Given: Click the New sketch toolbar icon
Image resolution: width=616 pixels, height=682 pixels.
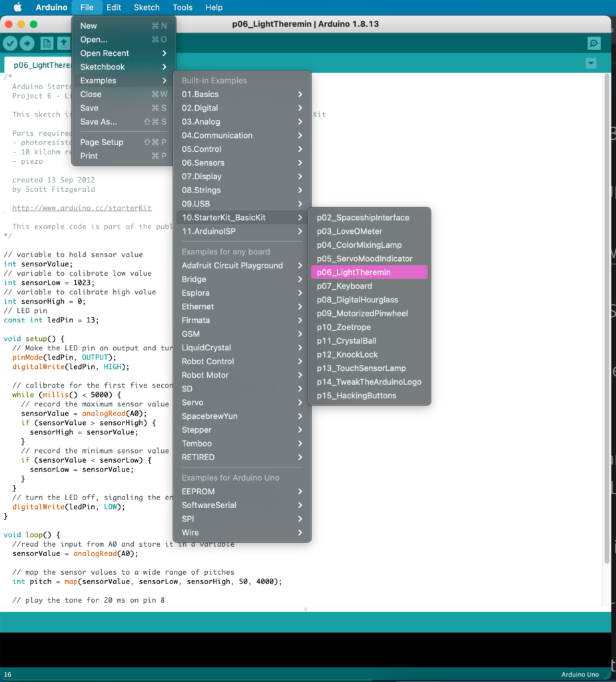Looking at the screenshot, I should point(47,43).
